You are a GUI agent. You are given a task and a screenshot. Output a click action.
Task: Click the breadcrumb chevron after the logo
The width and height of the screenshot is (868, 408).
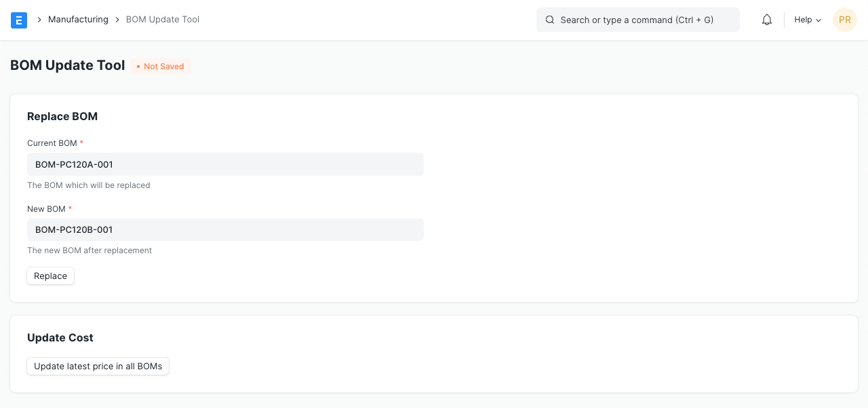click(39, 20)
